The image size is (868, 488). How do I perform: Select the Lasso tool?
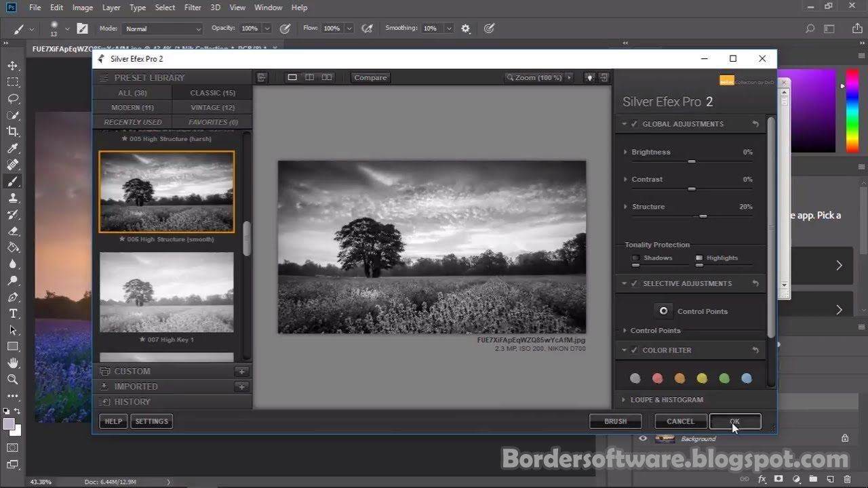tap(12, 98)
